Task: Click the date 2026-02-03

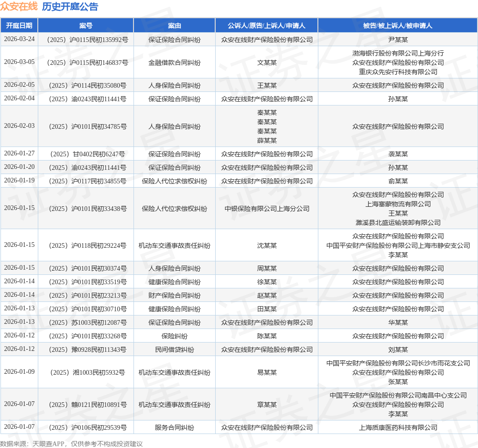Action: click(x=19, y=126)
